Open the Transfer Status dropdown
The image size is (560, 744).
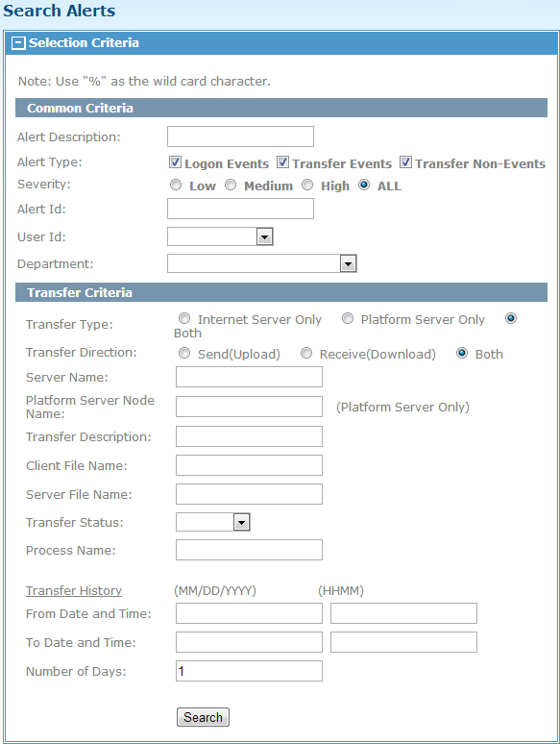[241, 522]
